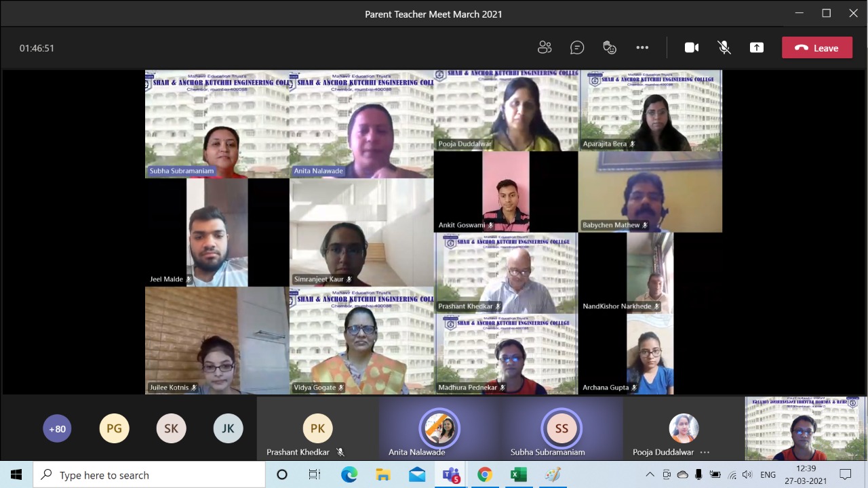The height and width of the screenshot is (488, 868).
Task: Click the volume icon in system tray
Action: coord(747,475)
